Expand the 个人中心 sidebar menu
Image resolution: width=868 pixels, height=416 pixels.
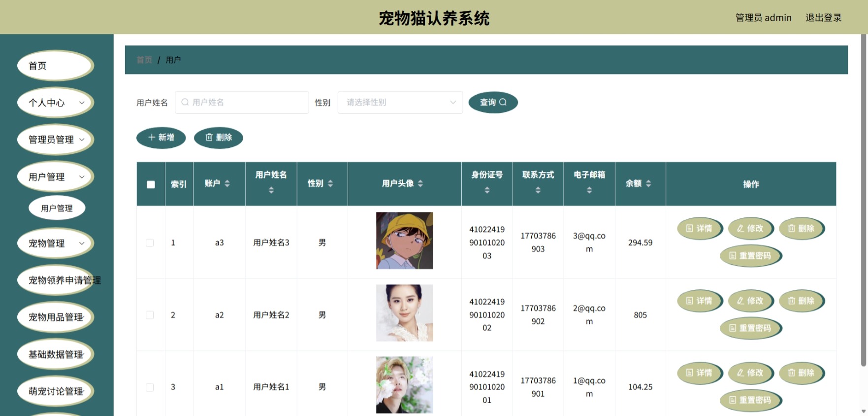click(56, 103)
